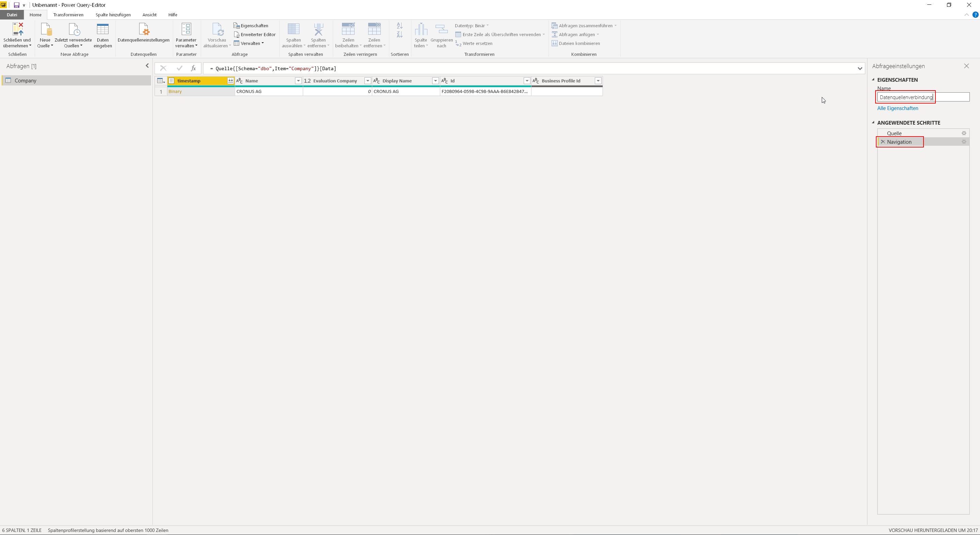Click the Daten eingeben table icon
This screenshot has height=535, width=980.
pos(103,29)
